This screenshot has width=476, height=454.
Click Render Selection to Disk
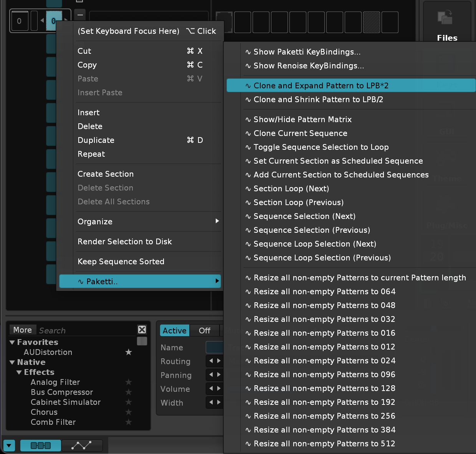tap(125, 242)
